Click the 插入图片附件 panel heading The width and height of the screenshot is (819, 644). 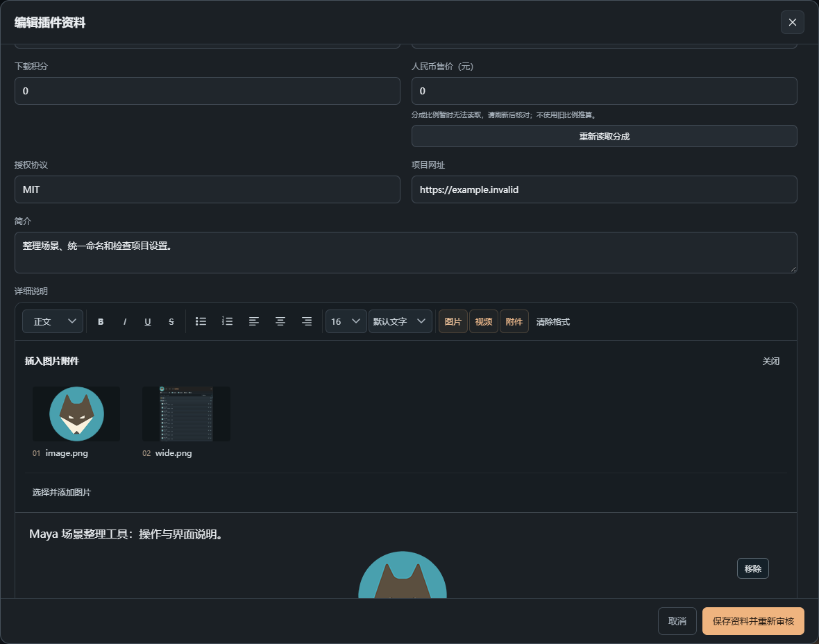click(52, 362)
